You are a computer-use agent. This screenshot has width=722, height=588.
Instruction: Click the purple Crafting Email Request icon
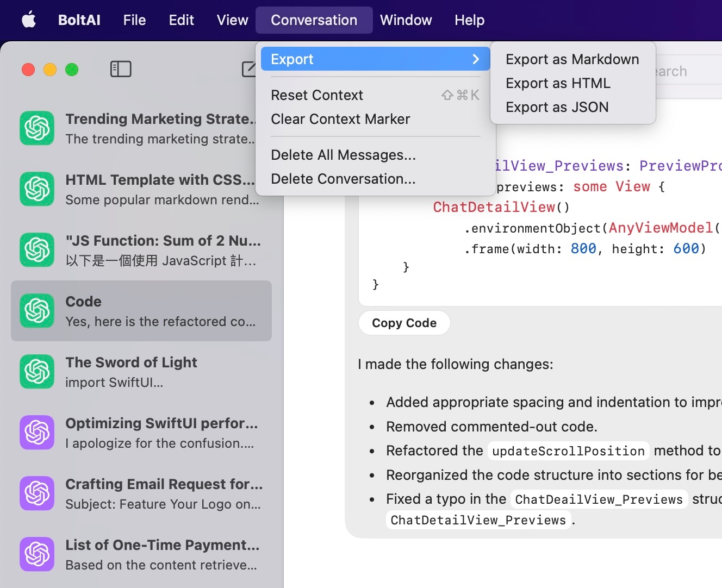tap(37, 493)
